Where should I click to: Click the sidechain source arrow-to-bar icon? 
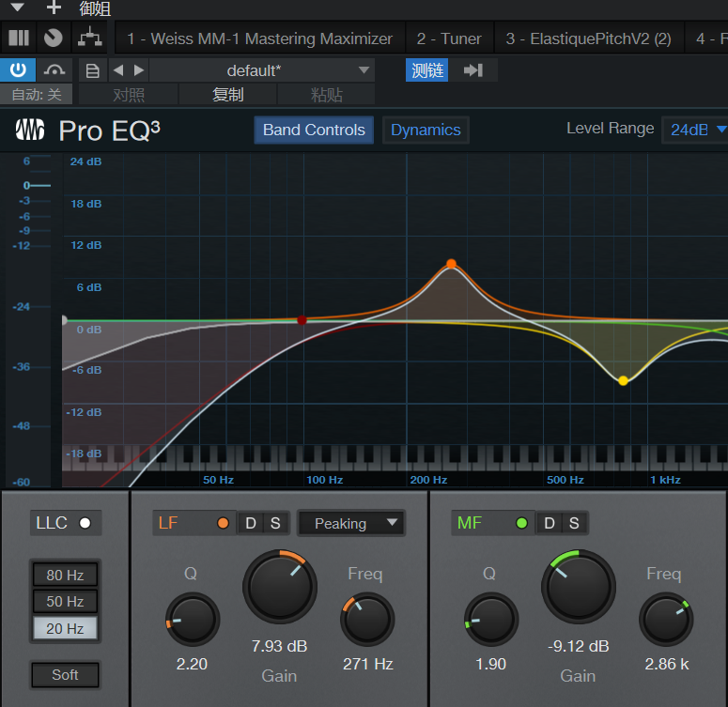(x=473, y=70)
